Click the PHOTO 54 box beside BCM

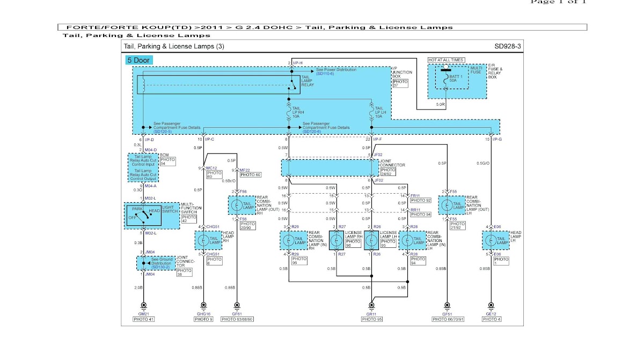[167, 161]
